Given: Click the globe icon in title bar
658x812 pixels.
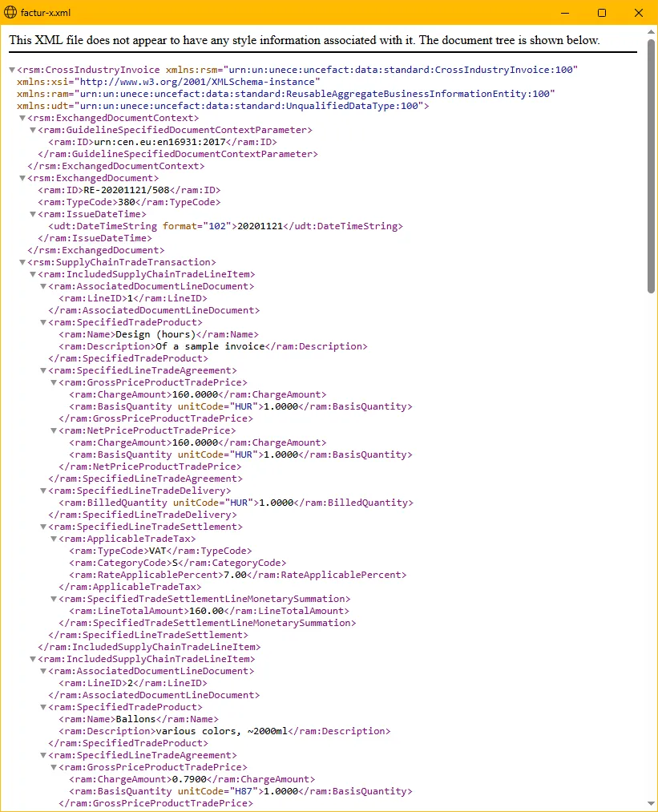Looking at the screenshot, I should click(x=10, y=13).
